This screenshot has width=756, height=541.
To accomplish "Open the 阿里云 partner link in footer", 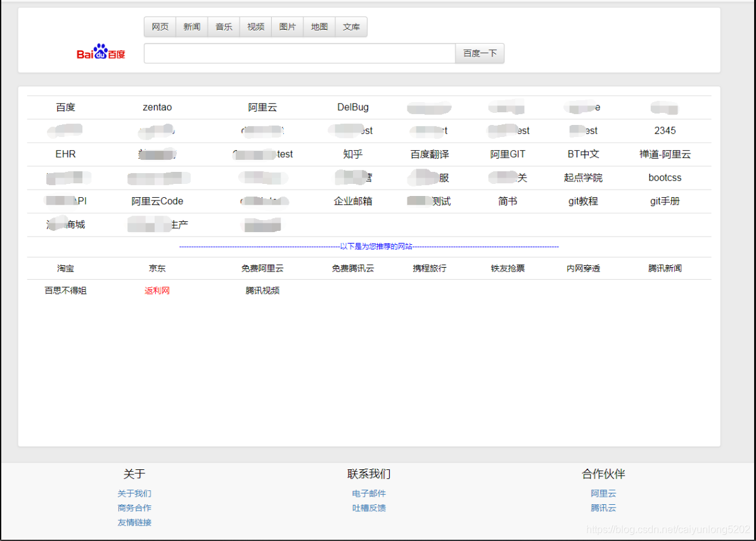I will 604,493.
